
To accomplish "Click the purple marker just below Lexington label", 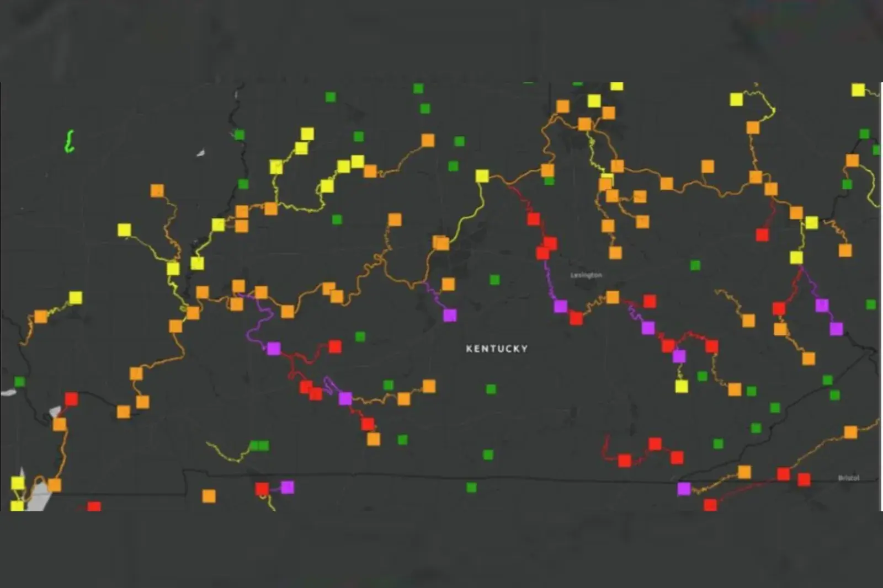I will coord(561,306).
